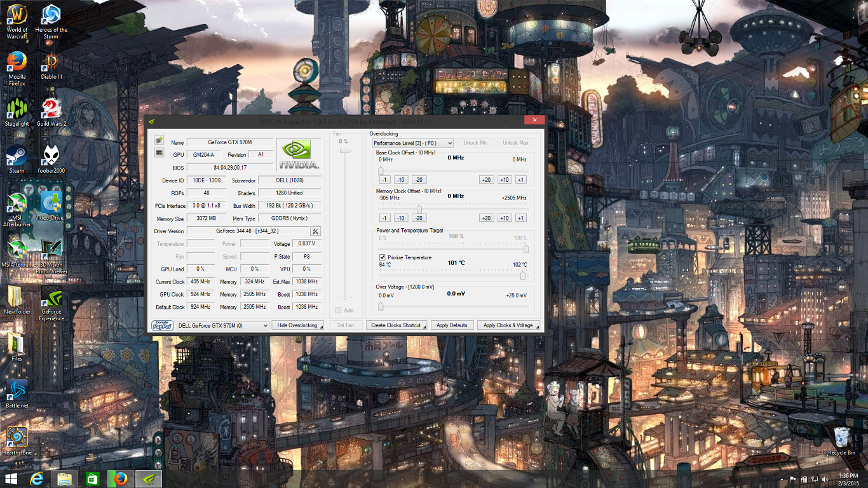Toggle the Auto fan checkbox

coord(338,310)
